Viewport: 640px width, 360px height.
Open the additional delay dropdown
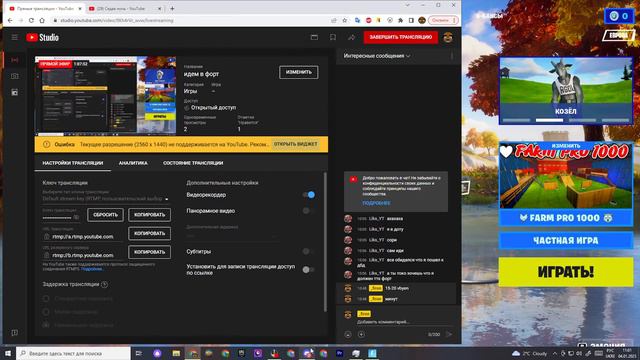coord(232,236)
